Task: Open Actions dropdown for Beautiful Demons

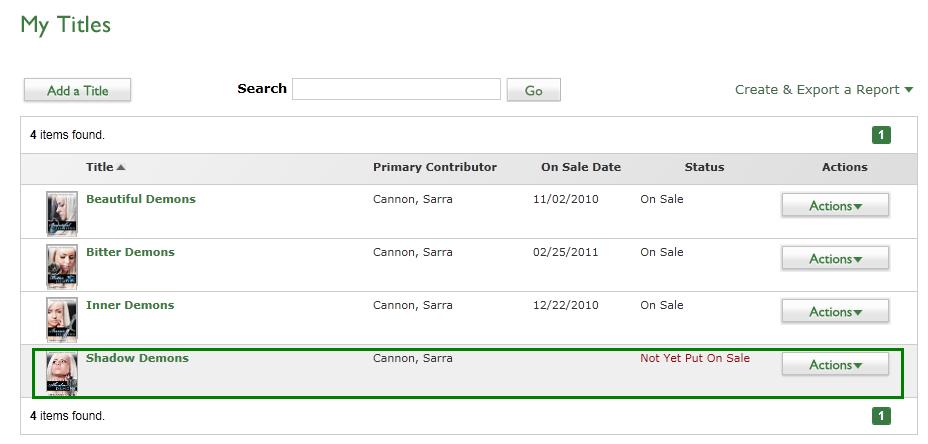Action: click(x=834, y=206)
